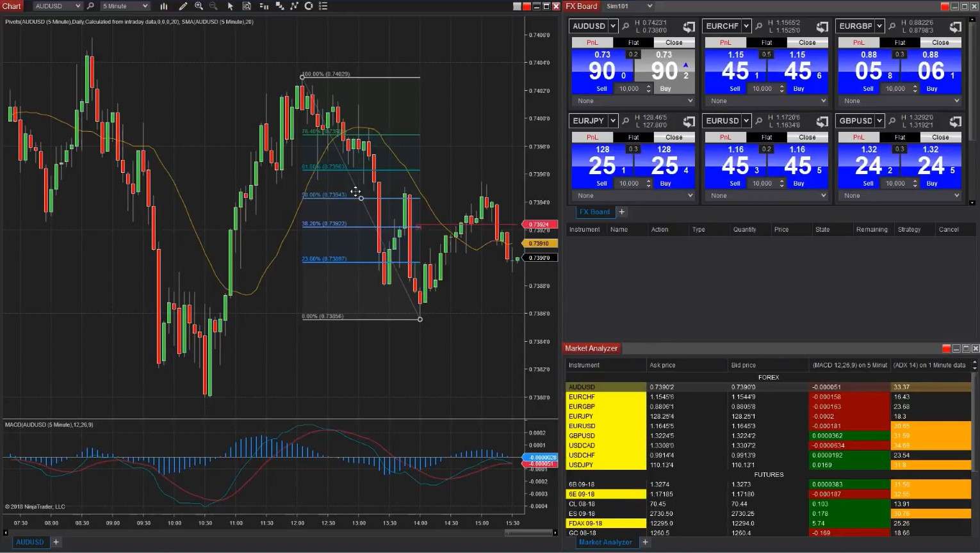Select the FX Board tab
This screenshot has height=553, width=980.
pyautogui.click(x=594, y=212)
